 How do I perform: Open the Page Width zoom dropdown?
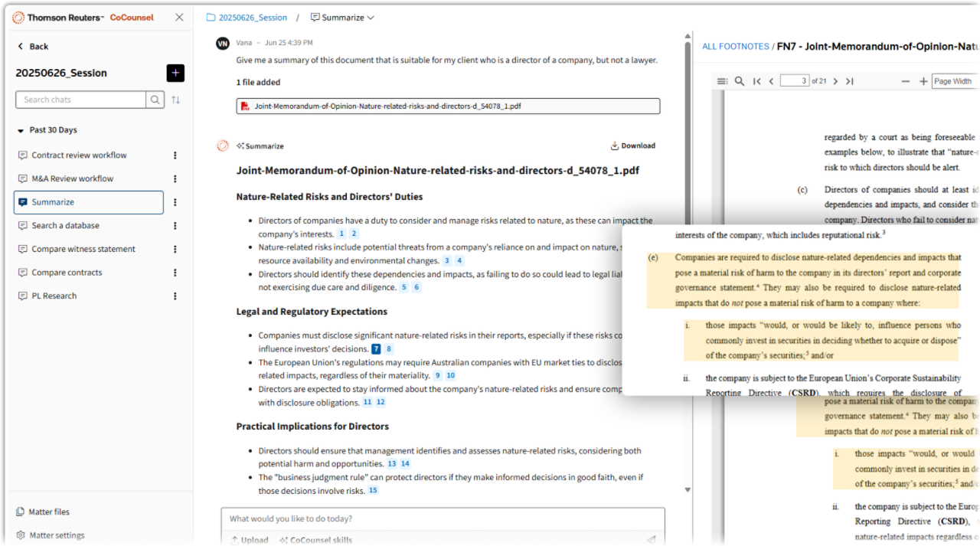[955, 81]
